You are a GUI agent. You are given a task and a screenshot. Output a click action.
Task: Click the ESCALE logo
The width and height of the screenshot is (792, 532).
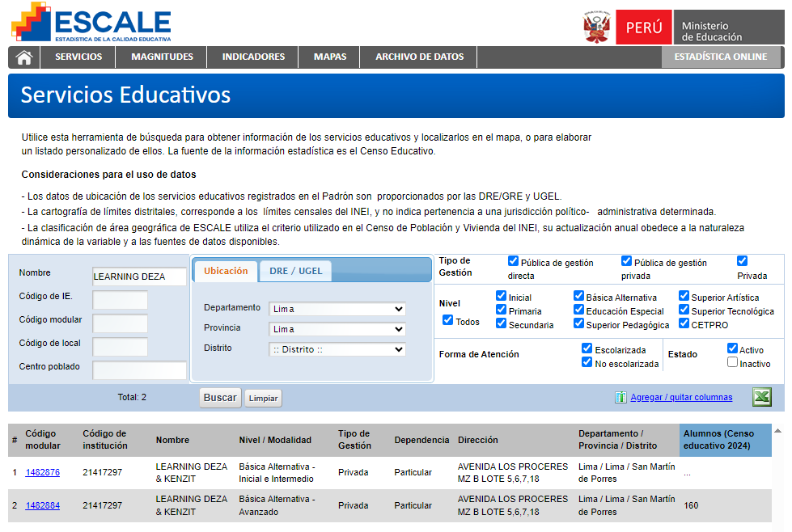91,23
